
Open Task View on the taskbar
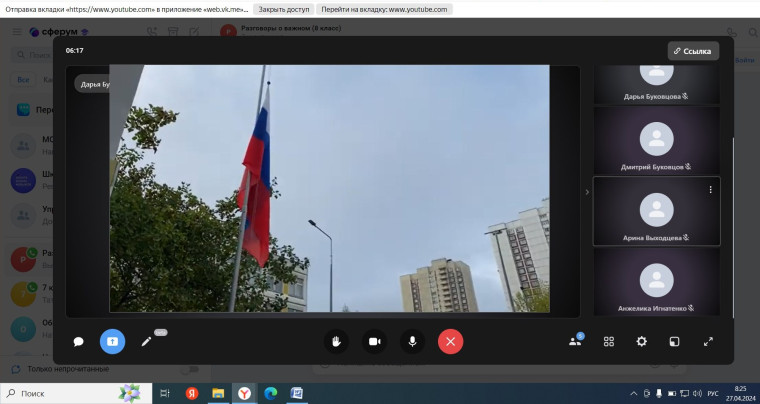point(165,393)
